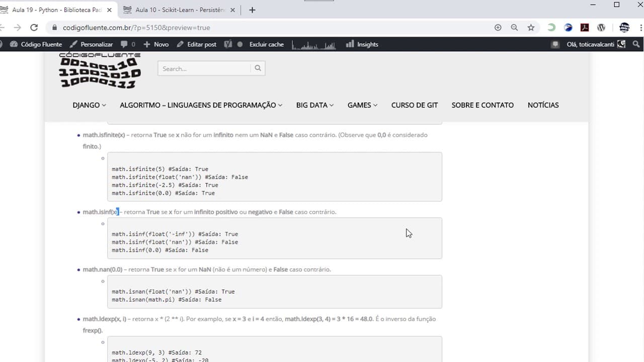Image resolution: width=644 pixels, height=362 pixels.
Task: Open the Chrome profile avatar
Action: tap(624, 28)
